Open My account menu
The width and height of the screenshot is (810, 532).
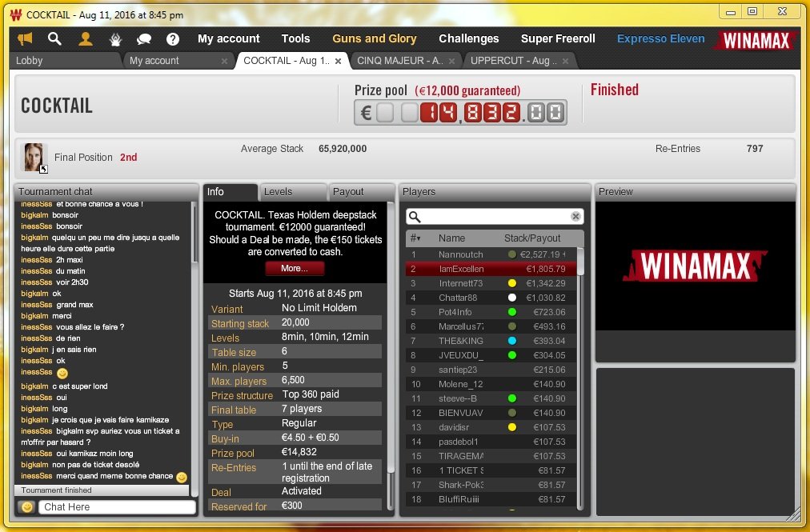(228, 38)
